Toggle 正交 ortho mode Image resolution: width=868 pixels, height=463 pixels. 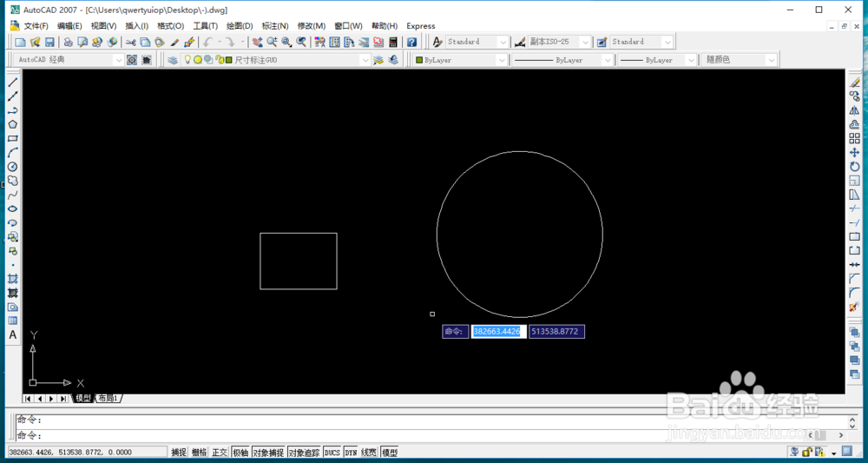(220, 453)
